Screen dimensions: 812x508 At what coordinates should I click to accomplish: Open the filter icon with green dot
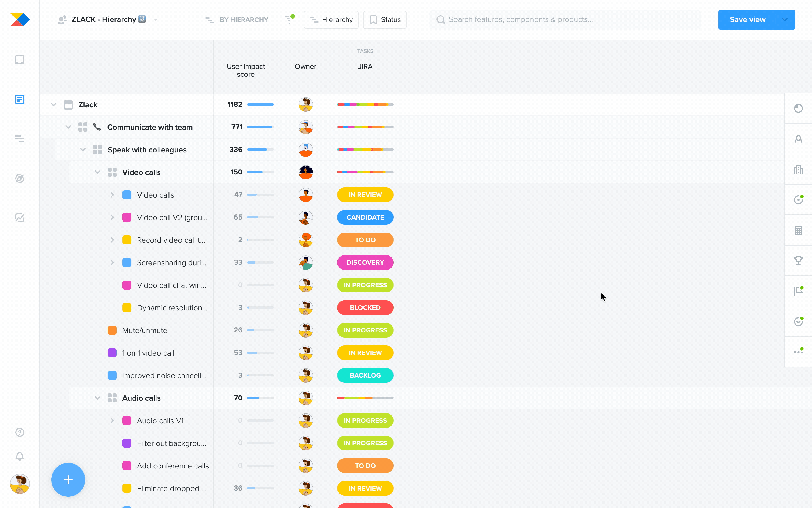click(289, 19)
